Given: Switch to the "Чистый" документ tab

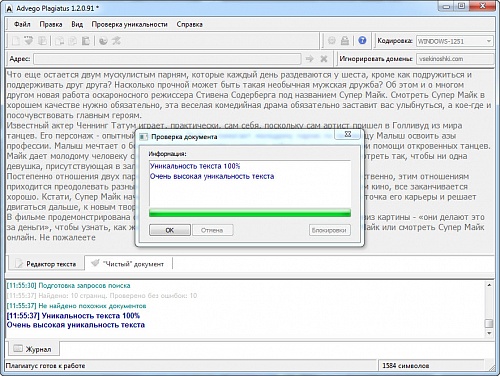Looking at the screenshot, I should click(x=128, y=264).
